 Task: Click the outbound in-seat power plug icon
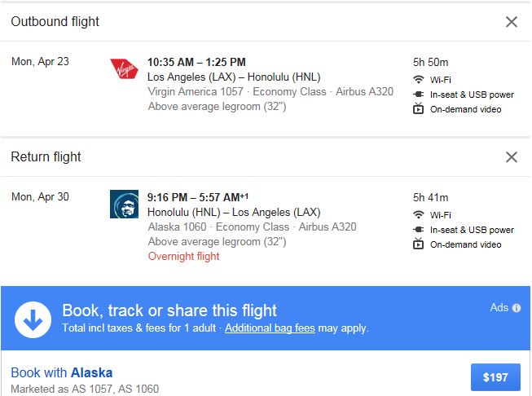tap(419, 95)
